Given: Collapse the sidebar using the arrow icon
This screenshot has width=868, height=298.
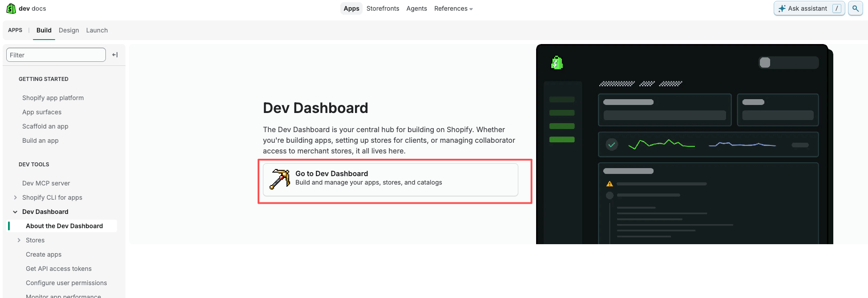Looking at the screenshot, I should click(115, 55).
